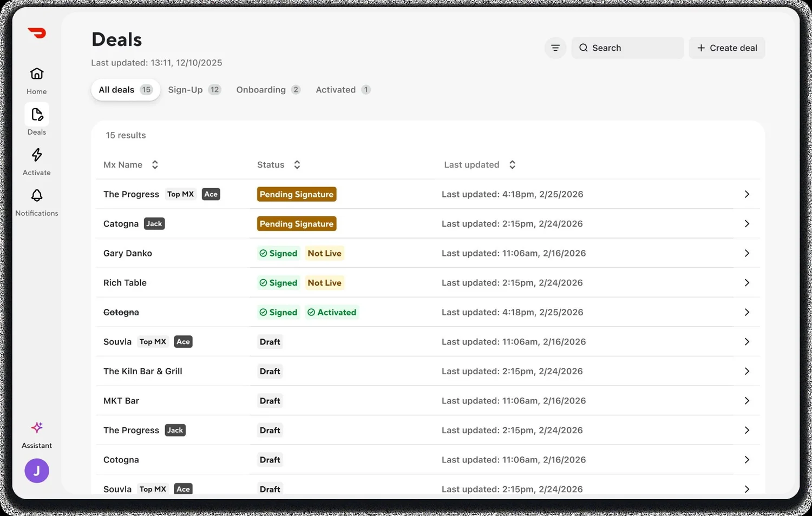Expand The Progress Top MX row chevron
This screenshot has width=812, height=516.
tap(746, 194)
